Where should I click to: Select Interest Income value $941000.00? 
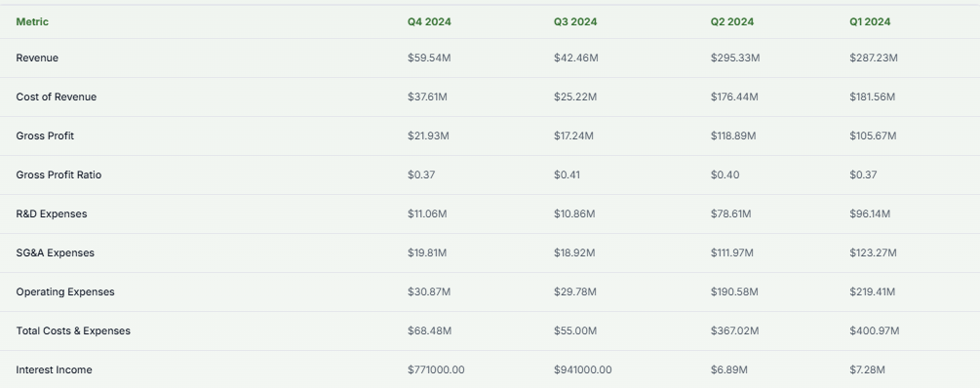[x=582, y=369]
